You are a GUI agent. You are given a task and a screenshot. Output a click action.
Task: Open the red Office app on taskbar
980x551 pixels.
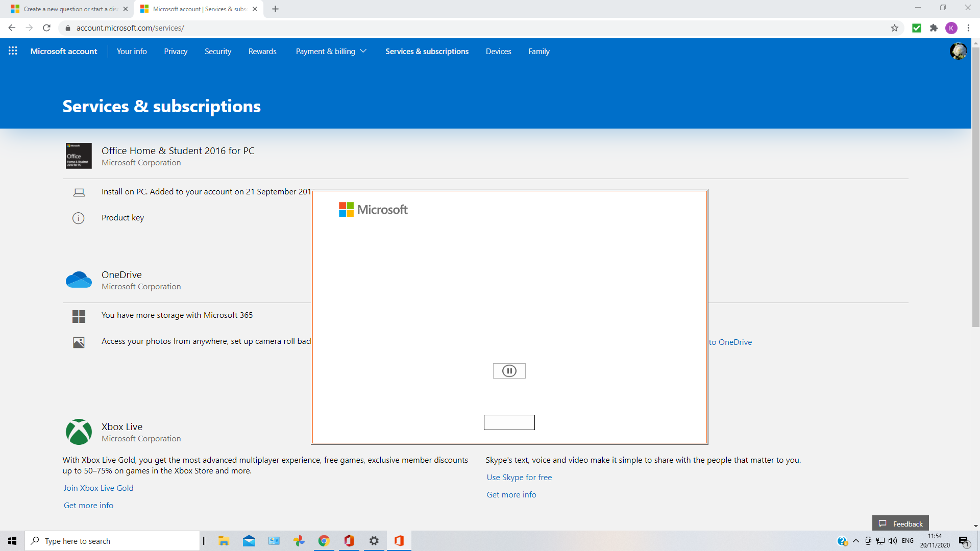(x=349, y=541)
